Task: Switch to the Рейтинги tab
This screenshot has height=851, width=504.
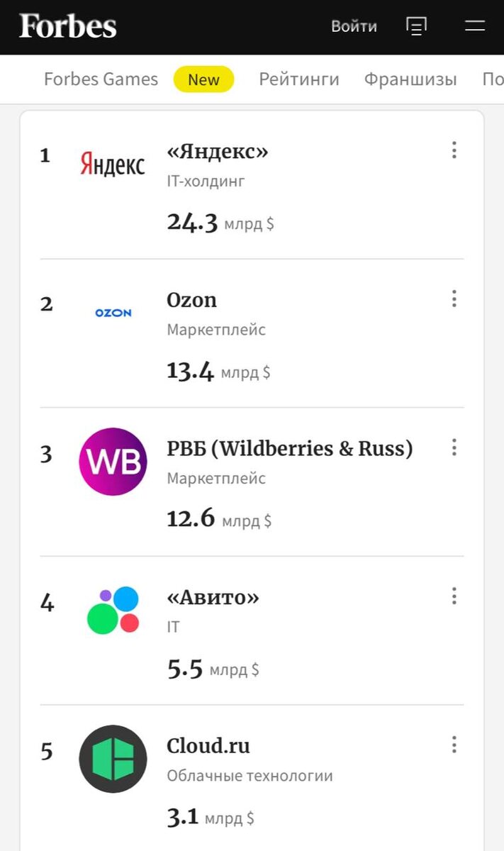Action: [x=298, y=79]
